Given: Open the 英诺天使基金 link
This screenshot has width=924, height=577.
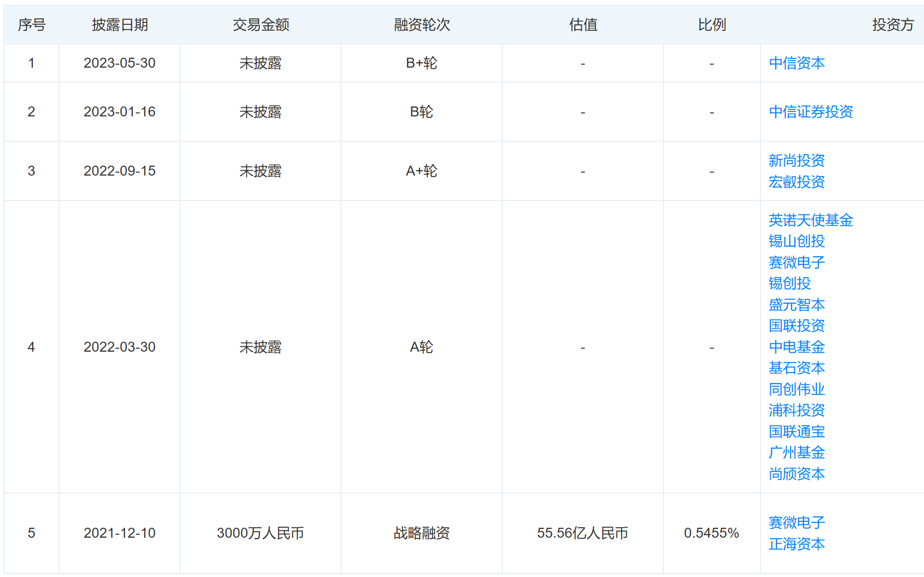Looking at the screenshot, I should click(x=811, y=220).
